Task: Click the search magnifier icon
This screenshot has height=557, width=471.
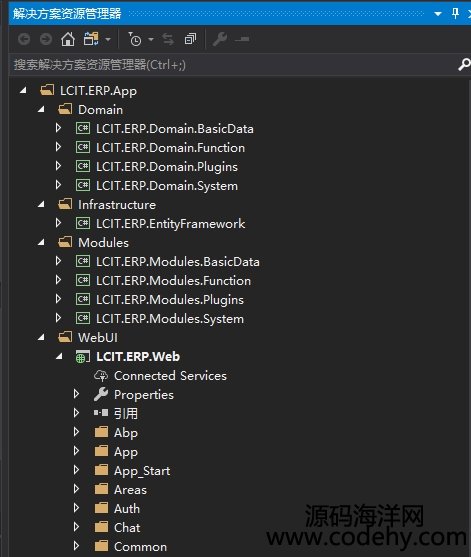Action: [x=464, y=65]
